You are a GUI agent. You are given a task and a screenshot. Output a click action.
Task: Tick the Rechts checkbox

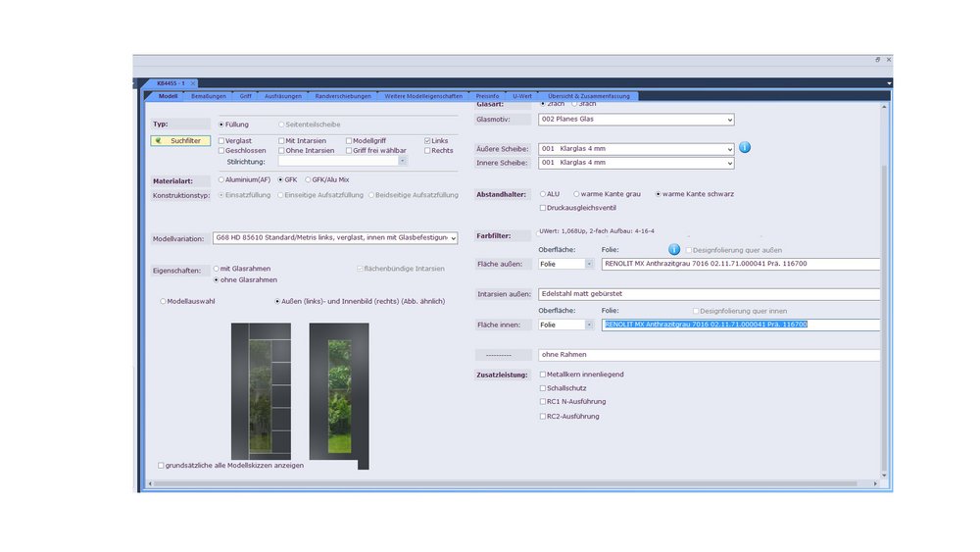click(427, 151)
